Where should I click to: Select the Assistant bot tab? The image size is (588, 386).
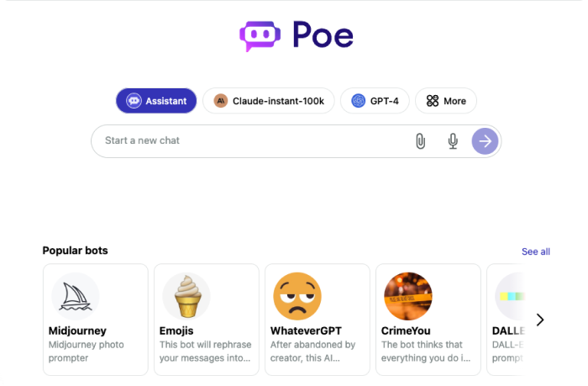pos(156,101)
